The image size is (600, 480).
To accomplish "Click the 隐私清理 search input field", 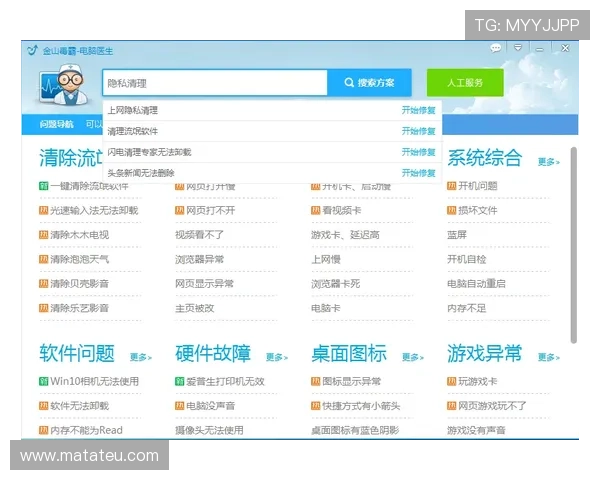I will 215,83.
